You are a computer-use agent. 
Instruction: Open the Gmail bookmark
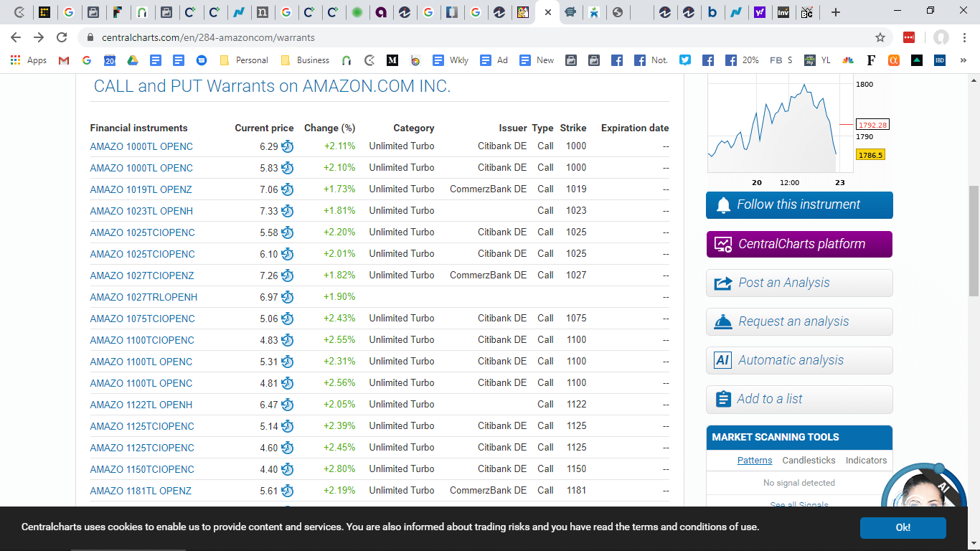[x=64, y=60]
